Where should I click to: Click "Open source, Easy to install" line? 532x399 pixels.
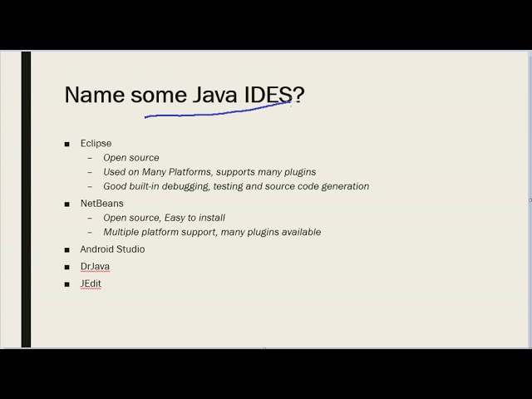[164, 218]
